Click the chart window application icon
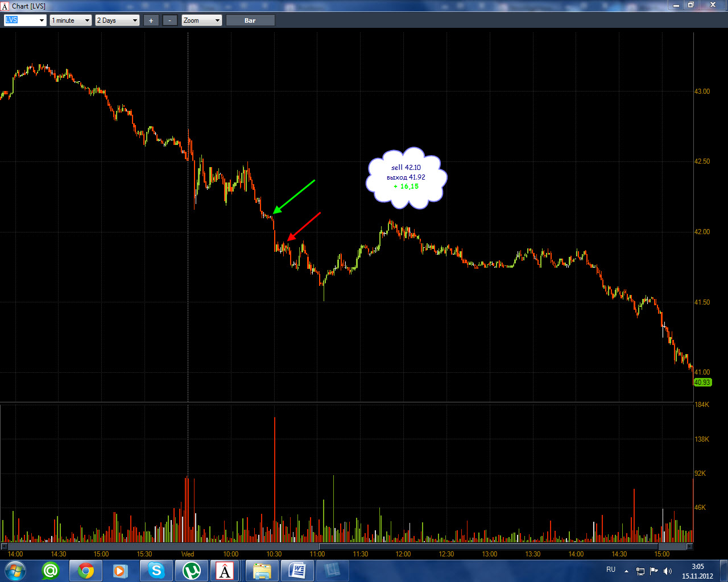 pyautogui.click(x=5, y=6)
